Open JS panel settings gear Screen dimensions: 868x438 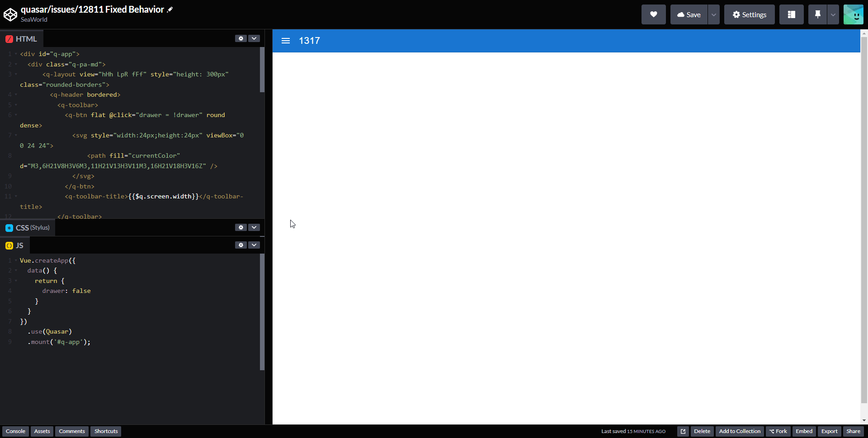241,245
